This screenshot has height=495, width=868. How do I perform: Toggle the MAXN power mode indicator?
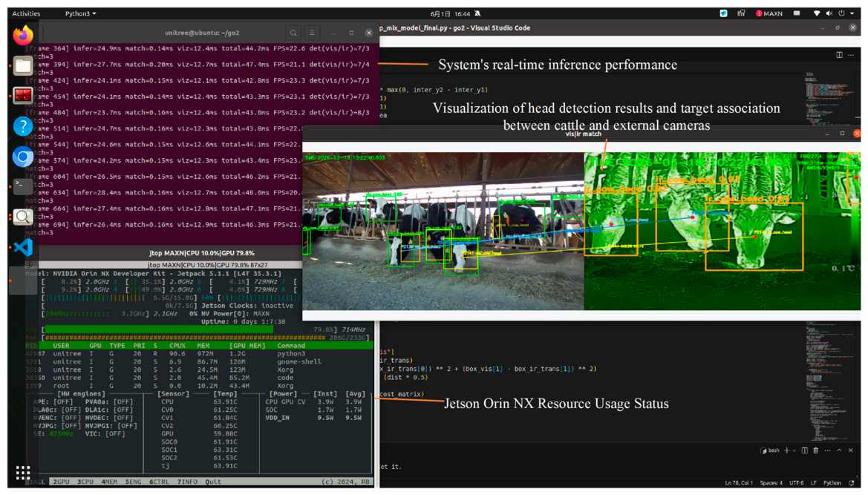pyautogui.click(x=769, y=13)
